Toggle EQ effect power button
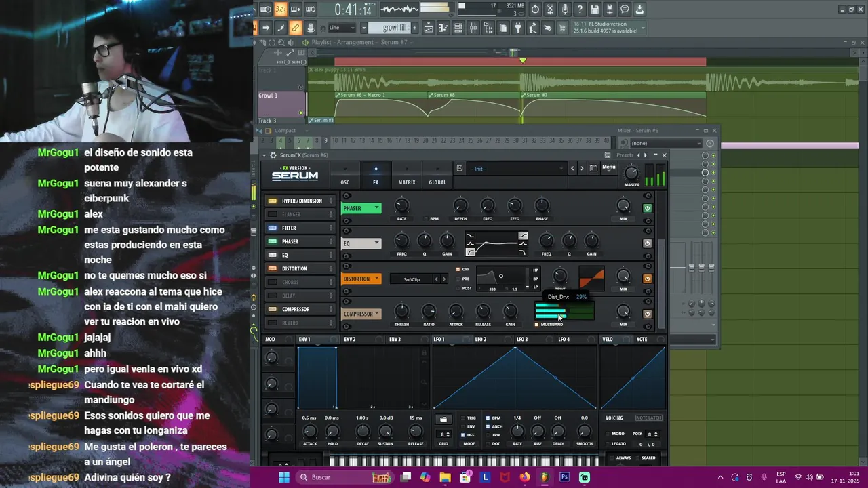Image resolution: width=868 pixels, height=488 pixels. [647, 243]
